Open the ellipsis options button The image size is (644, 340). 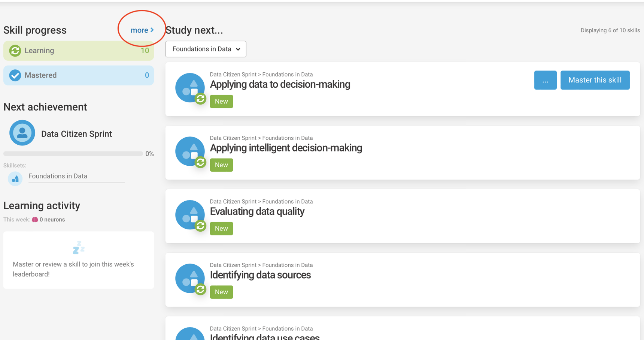pos(545,80)
